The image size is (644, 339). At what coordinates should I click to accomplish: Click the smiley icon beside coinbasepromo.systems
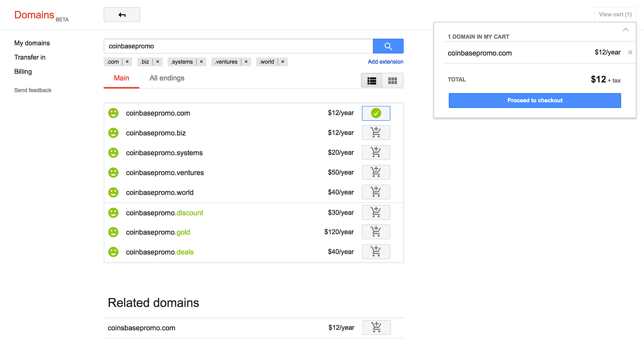click(x=113, y=152)
